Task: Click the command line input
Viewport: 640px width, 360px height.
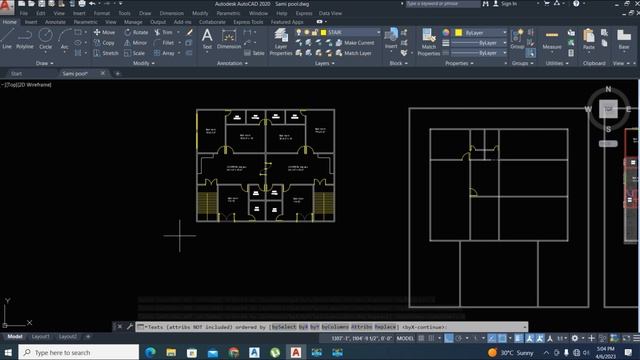Action: [x=331, y=327]
